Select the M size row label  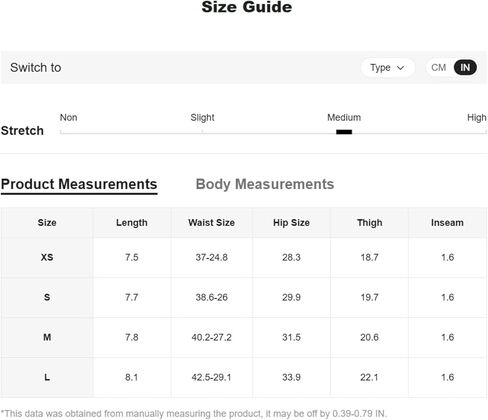pyautogui.click(x=47, y=337)
